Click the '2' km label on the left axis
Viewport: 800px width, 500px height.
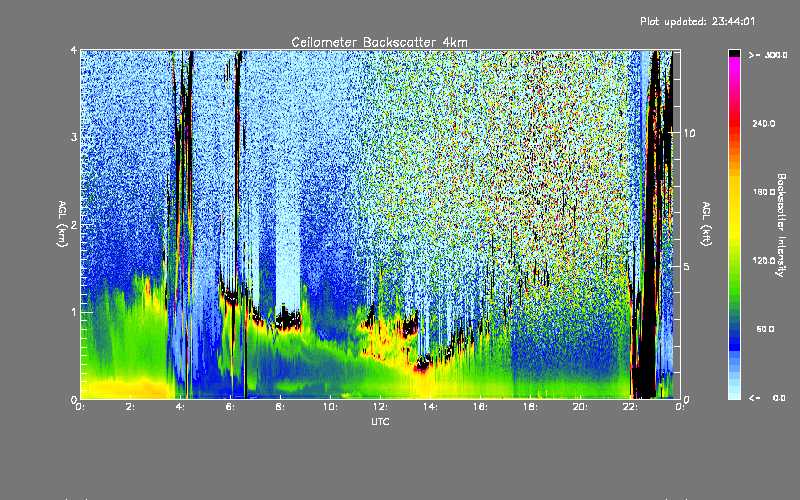tap(74, 224)
